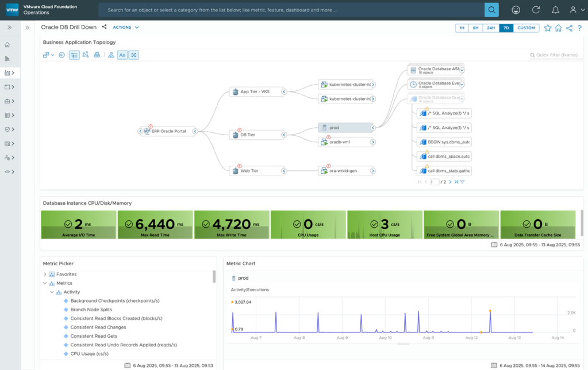Toggle the fit-to-view button in topology toolbar
Viewport: 588px width, 370px height.
[x=133, y=55]
